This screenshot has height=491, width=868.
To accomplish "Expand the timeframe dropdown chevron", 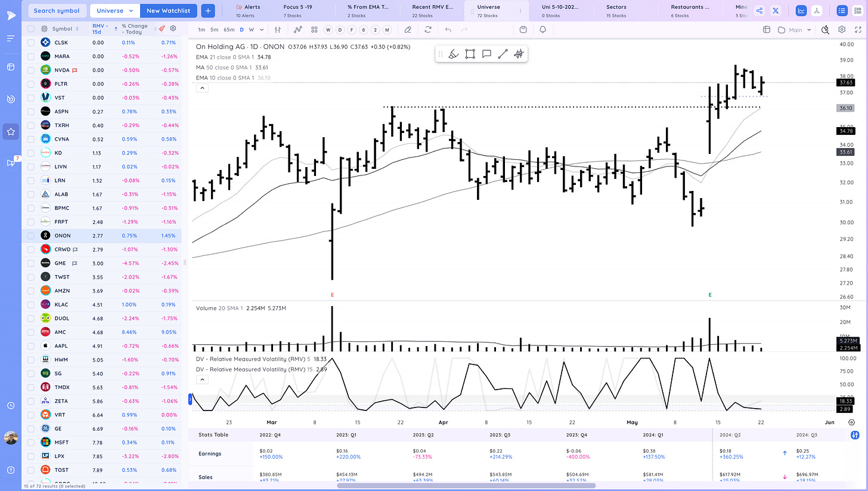I will pyautogui.click(x=262, y=30).
